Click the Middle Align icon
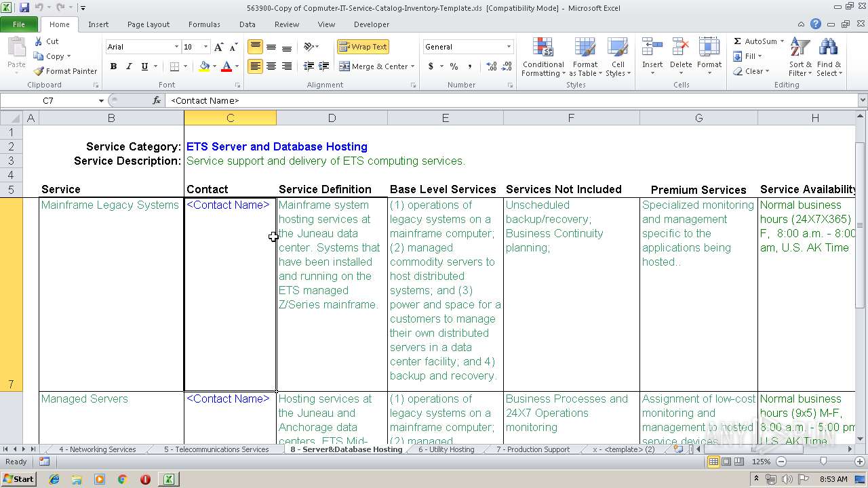The height and width of the screenshot is (488, 868). pyautogui.click(x=271, y=47)
